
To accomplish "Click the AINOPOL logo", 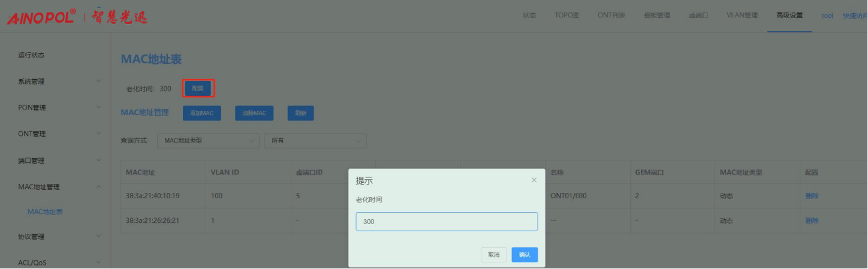I will [x=41, y=17].
